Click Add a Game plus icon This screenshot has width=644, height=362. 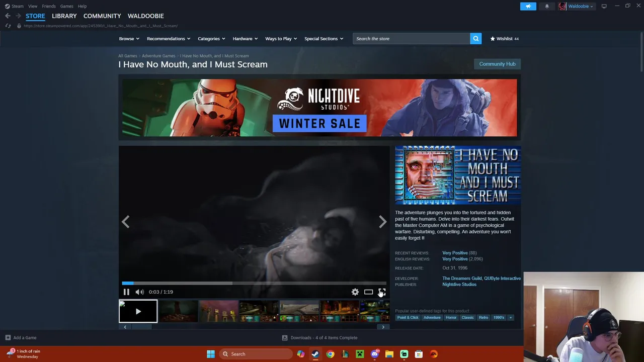[8, 338]
